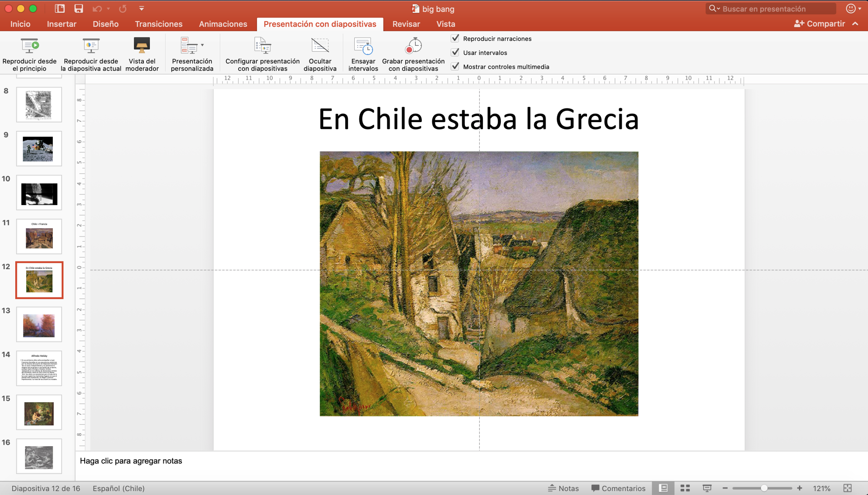The height and width of the screenshot is (495, 868).
Task: Click the zoom slider handle
Action: coord(764,488)
